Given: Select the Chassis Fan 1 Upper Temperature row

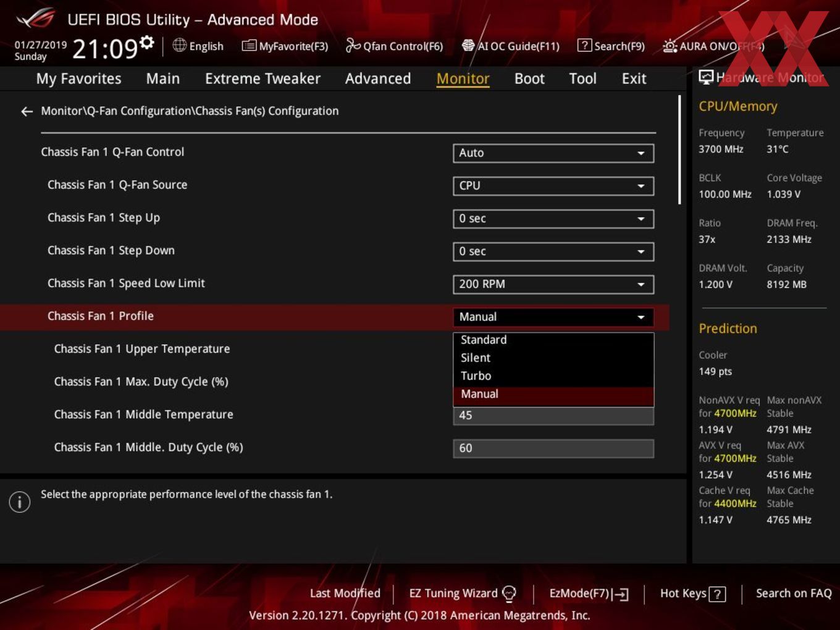Looking at the screenshot, I should coord(142,349).
